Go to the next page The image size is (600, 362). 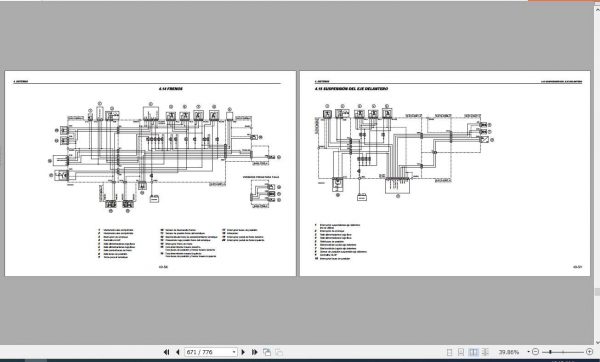click(x=243, y=352)
